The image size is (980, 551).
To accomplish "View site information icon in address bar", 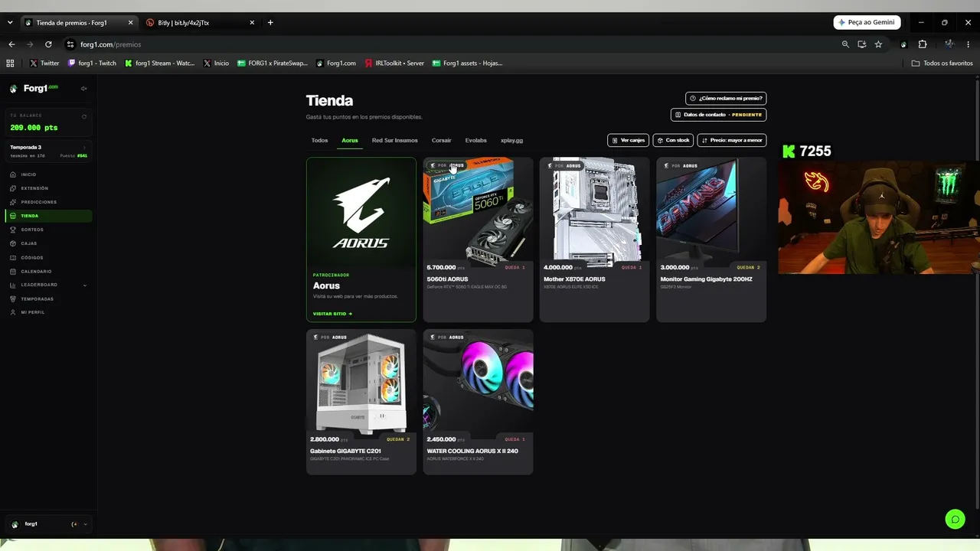I will [x=70, y=44].
